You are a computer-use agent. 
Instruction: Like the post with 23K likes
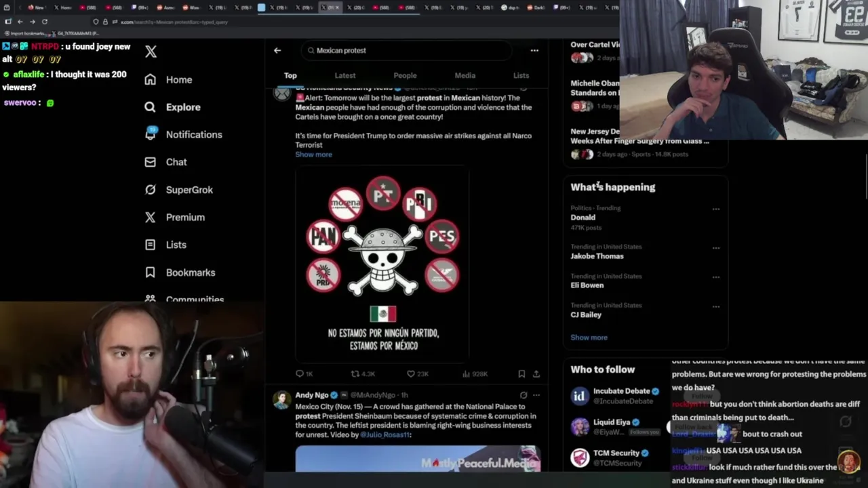[x=417, y=374]
